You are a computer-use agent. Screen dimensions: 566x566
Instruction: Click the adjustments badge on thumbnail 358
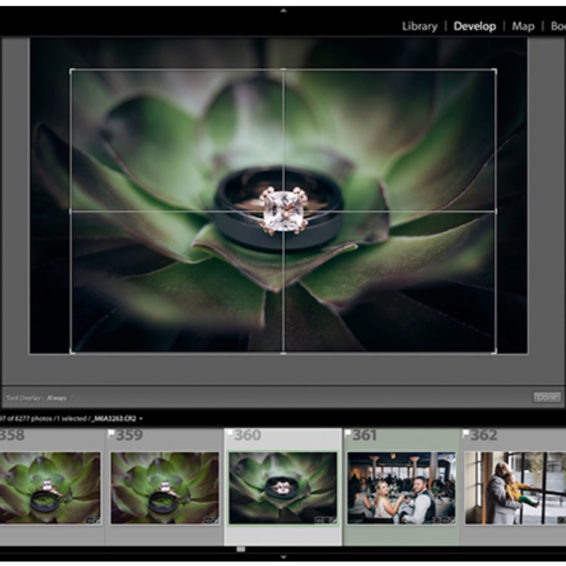point(93,520)
